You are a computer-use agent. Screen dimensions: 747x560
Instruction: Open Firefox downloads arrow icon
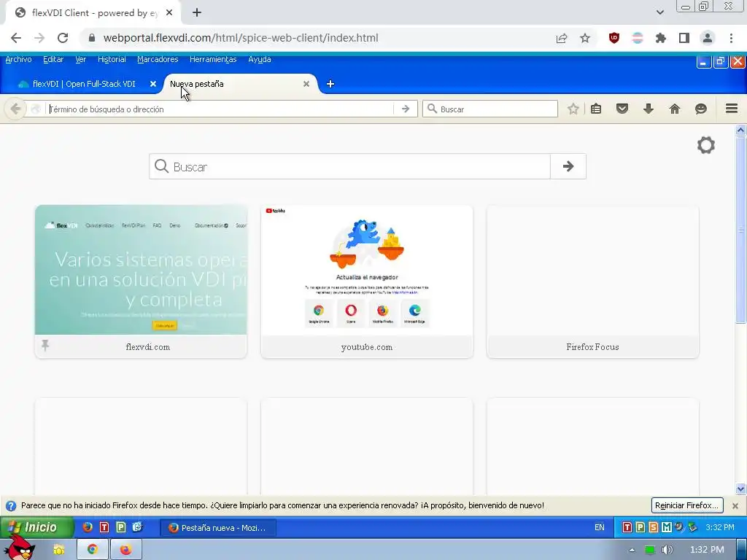649,109
